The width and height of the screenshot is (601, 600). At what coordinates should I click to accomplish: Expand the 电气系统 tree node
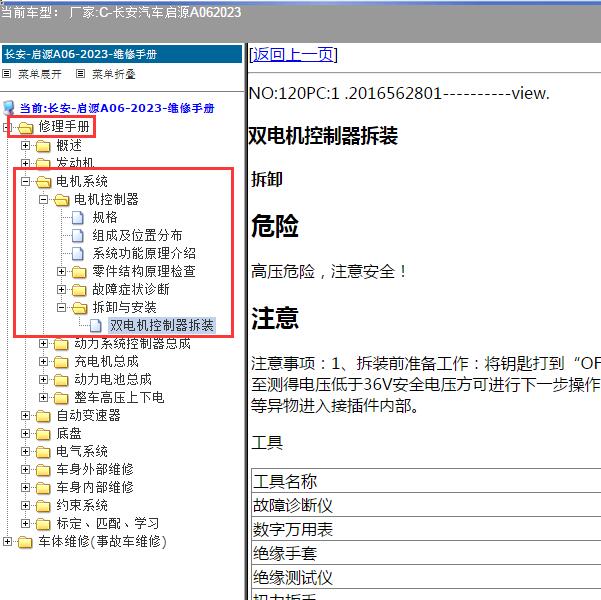tap(25, 452)
